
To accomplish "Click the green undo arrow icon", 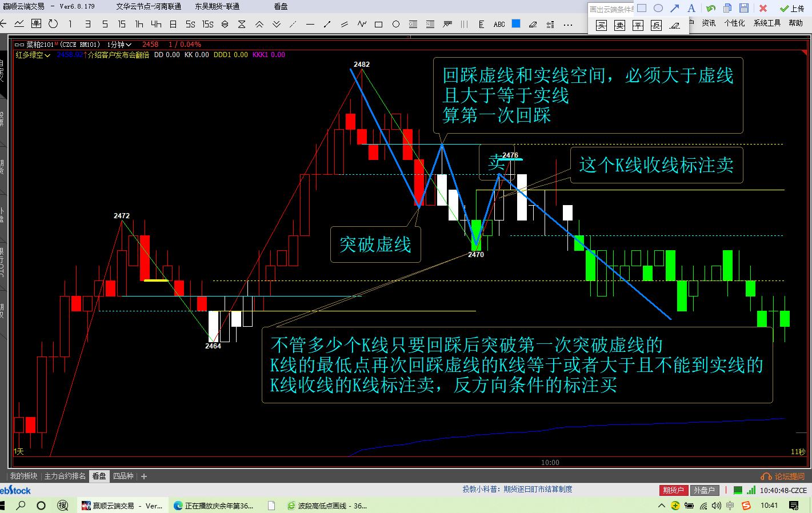I will [x=710, y=8].
